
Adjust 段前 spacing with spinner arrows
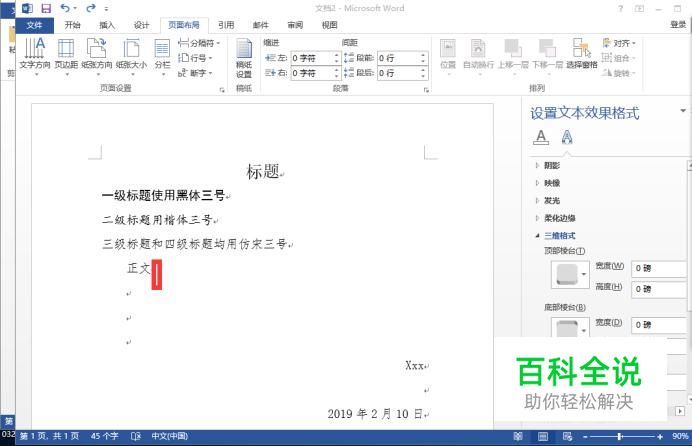423,58
